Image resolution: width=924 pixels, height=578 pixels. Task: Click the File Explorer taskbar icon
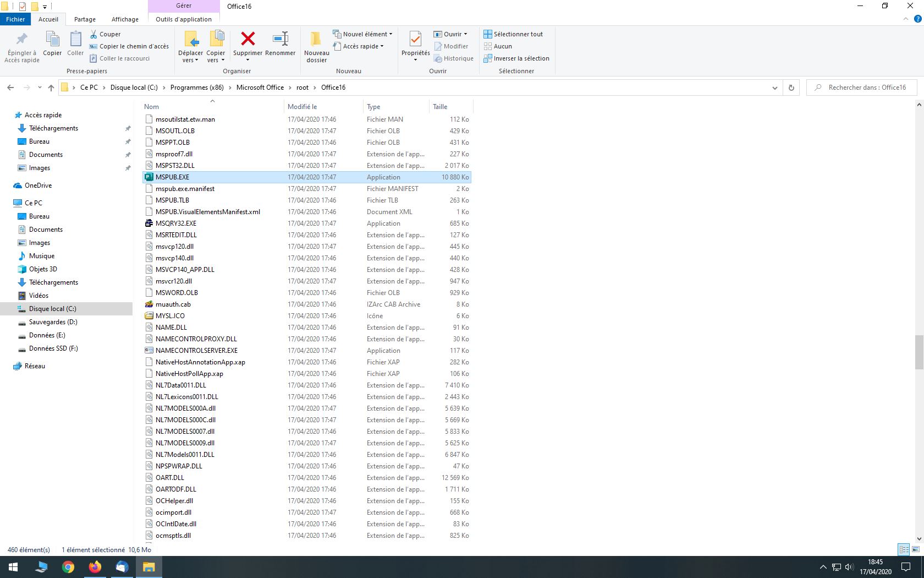click(x=149, y=567)
